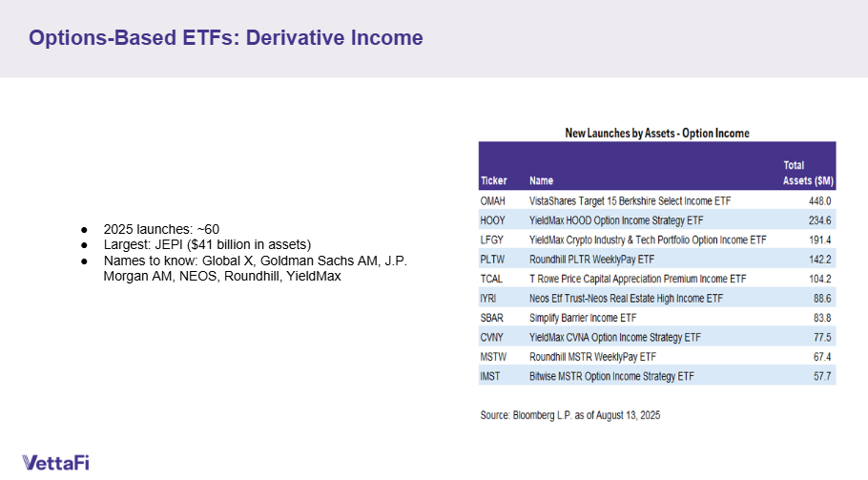The image size is (868, 480).
Task: Click the MSTW ticker cell
Action: click(x=493, y=357)
